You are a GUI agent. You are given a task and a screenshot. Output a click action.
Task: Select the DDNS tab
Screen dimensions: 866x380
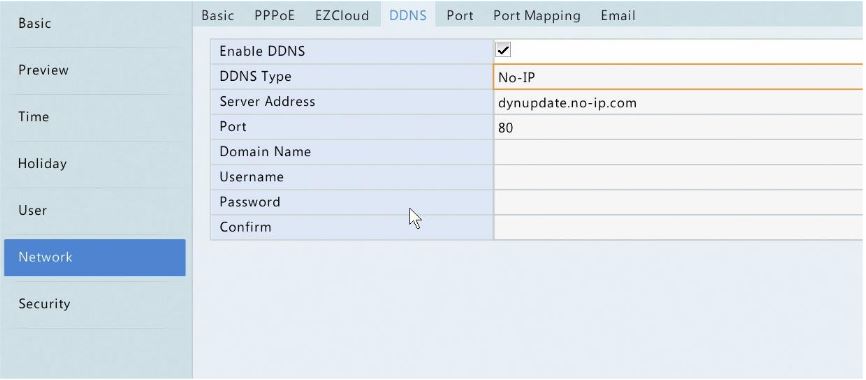[408, 15]
